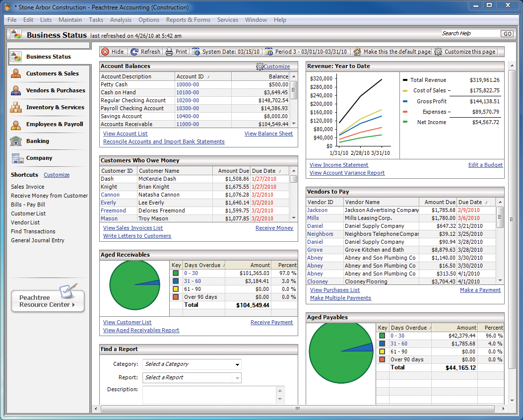Click the Make a Payment link
This screenshot has width=523, height=420.
tap(480, 290)
